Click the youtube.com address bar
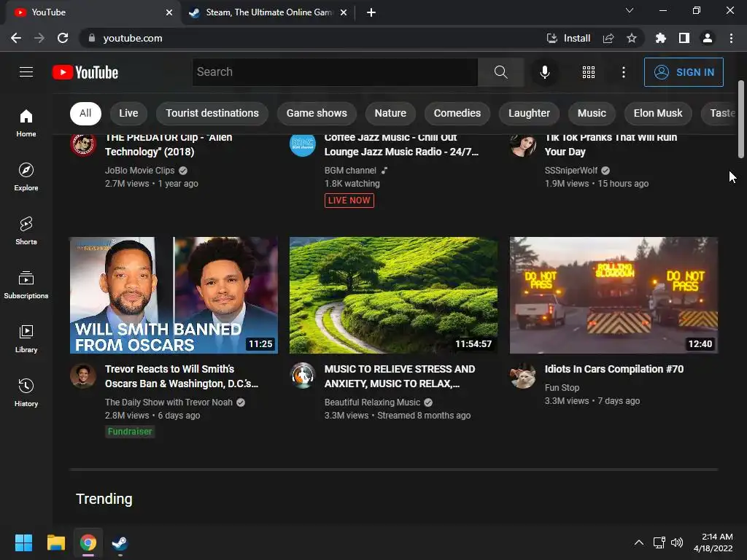Viewport: 747px width, 560px height. 314,38
